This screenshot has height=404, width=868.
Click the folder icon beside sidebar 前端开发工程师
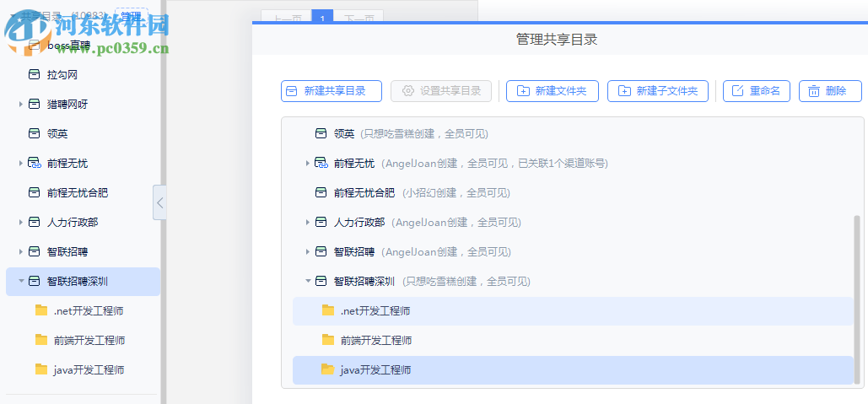point(41,340)
